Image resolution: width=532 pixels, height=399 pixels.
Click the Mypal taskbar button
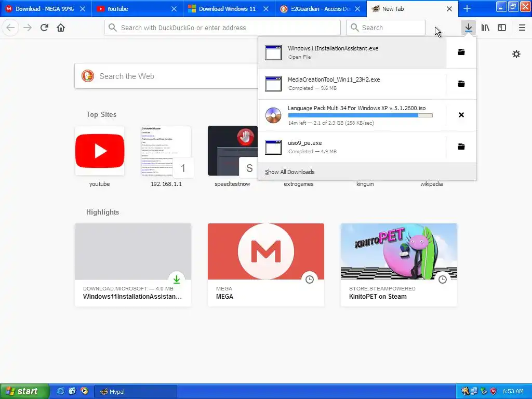136,392
